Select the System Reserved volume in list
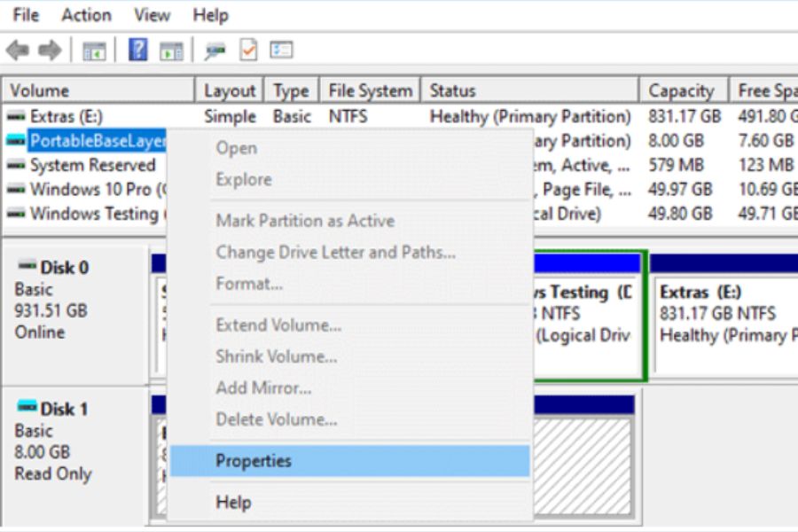Screen dimensions: 798x532 pyautogui.click(x=92, y=165)
